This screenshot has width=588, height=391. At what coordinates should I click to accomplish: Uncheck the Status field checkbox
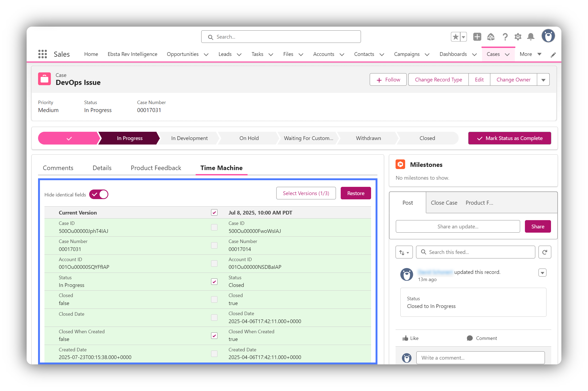214,282
